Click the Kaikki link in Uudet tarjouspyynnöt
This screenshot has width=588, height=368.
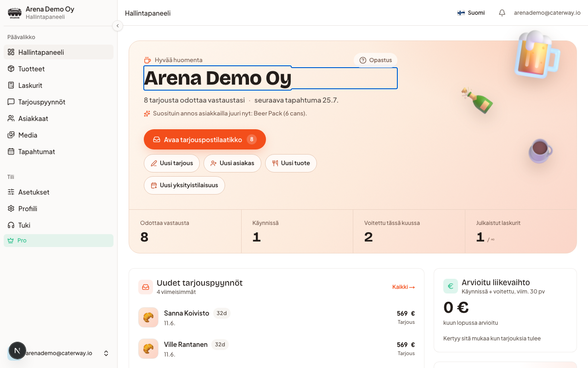pyautogui.click(x=403, y=287)
